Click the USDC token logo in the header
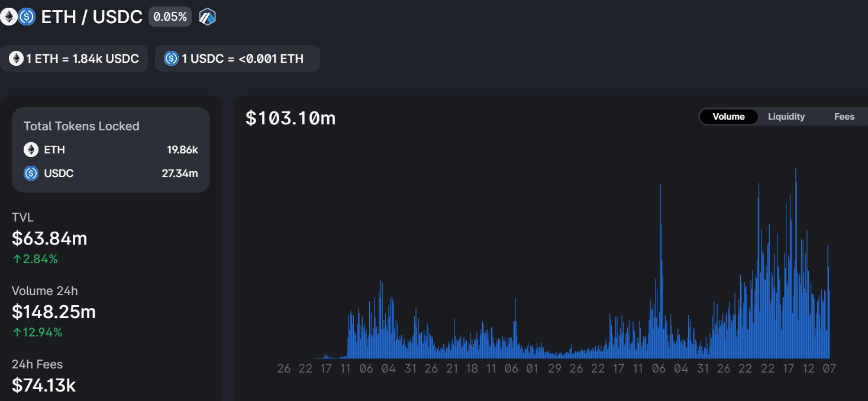 [27, 17]
